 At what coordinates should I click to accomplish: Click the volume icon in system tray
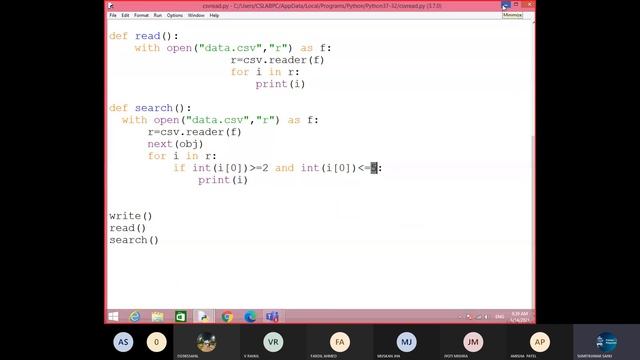click(486, 317)
